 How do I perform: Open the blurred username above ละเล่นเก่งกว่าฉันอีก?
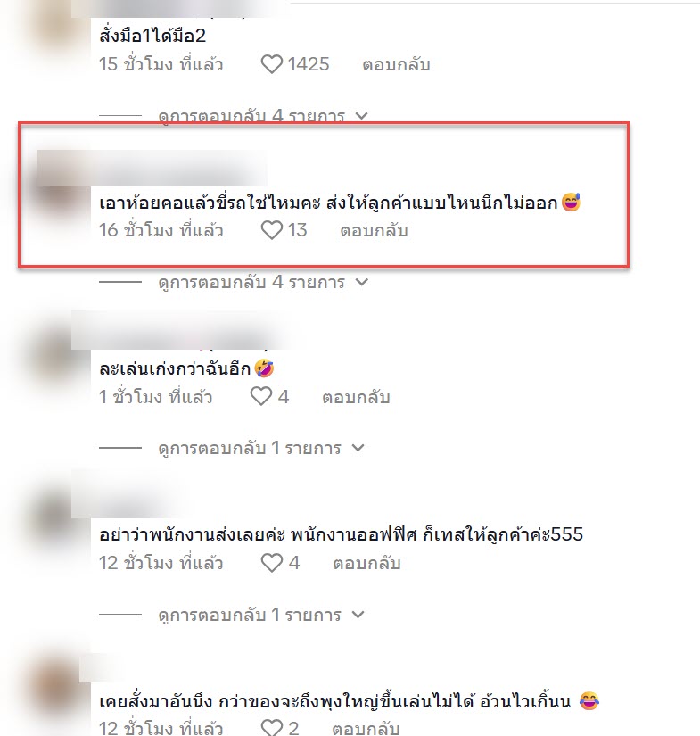point(181,331)
